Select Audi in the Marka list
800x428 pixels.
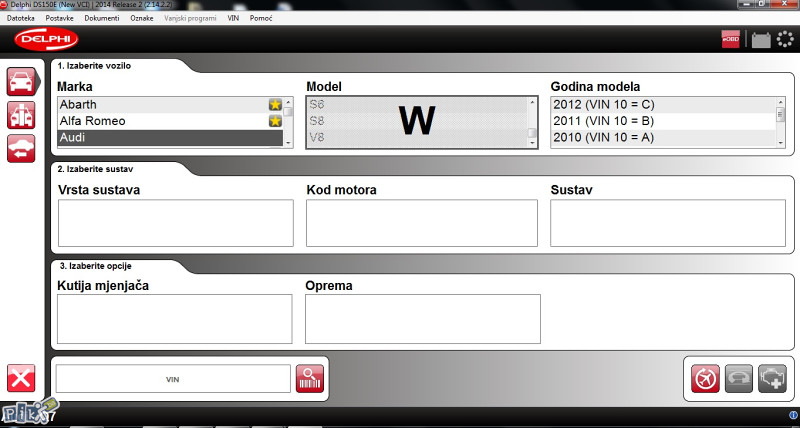170,137
